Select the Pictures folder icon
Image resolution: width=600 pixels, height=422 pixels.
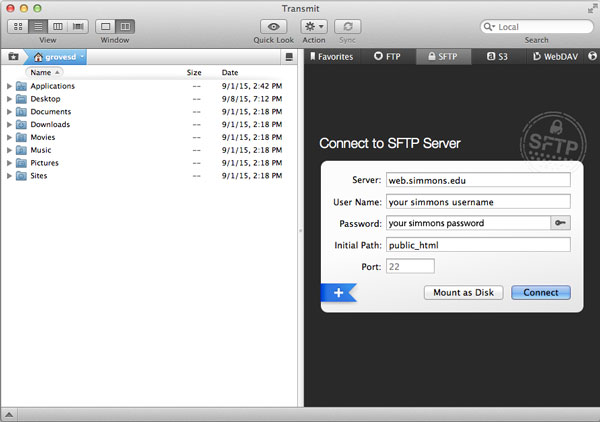coord(21,163)
